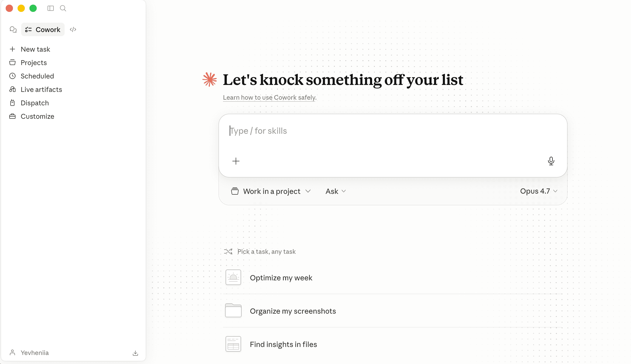Expand the Opus 4.7 model selector

point(539,191)
